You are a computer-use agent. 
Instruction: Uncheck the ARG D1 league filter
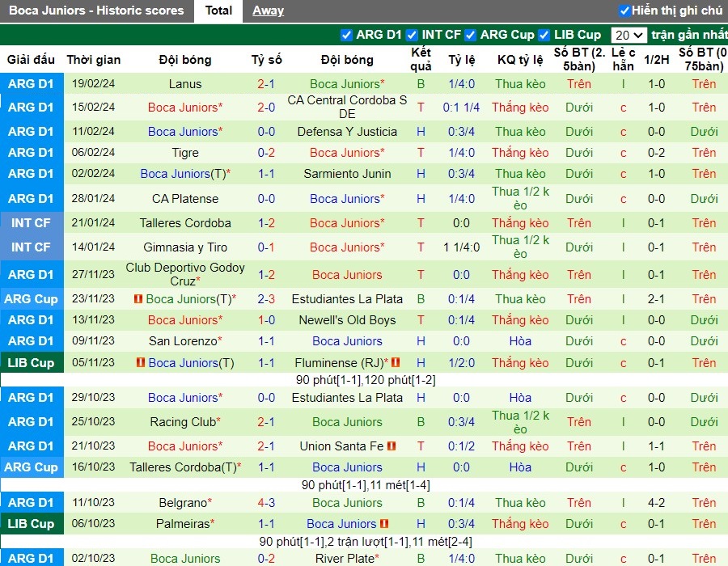pyautogui.click(x=346, y=35)
